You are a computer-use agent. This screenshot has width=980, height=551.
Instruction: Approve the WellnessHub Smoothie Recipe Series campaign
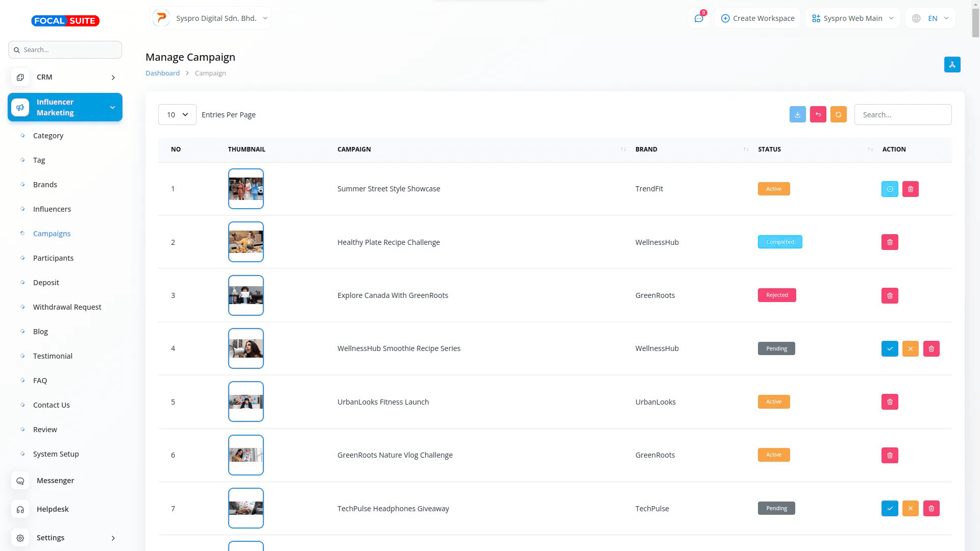tap(889, 349)
